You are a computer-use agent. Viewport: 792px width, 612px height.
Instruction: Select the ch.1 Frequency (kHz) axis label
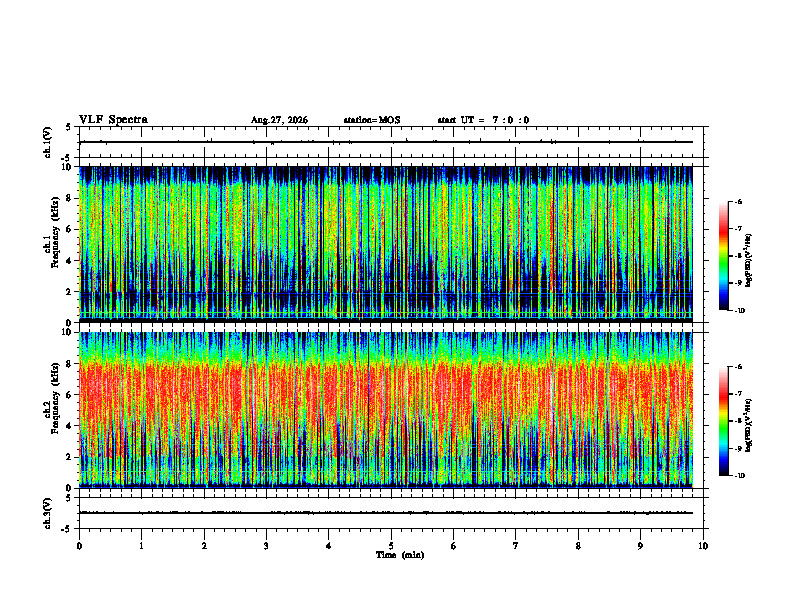tap(52, 244)
